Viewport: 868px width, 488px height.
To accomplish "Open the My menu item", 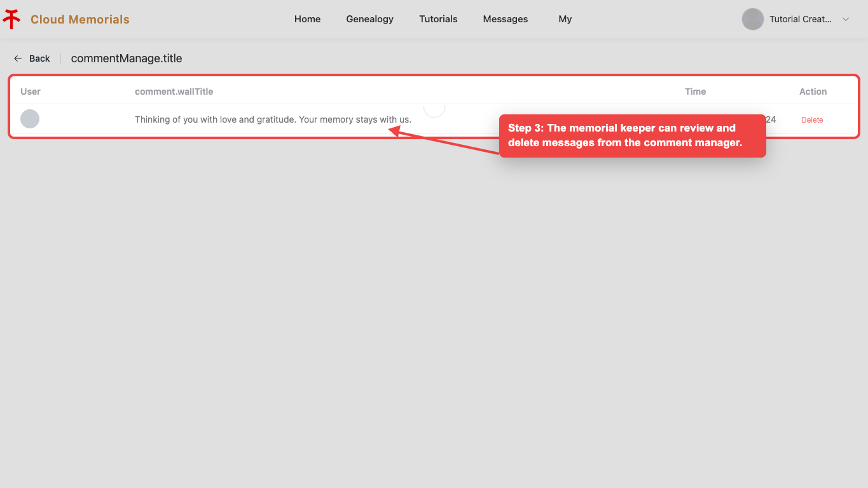I will 565,19.
